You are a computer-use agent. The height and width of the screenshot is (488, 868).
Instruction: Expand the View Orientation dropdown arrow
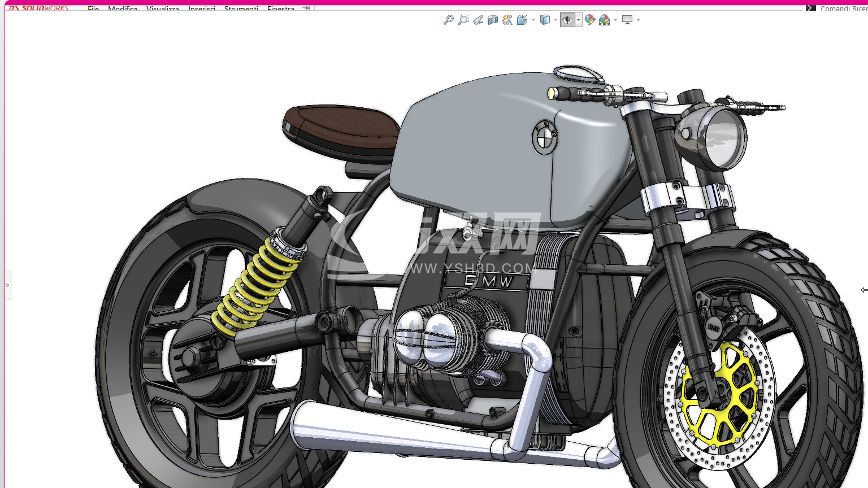point(533,20)
